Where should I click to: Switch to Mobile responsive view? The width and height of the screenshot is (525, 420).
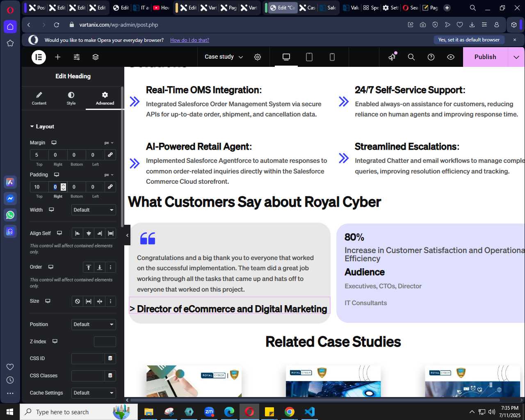point(332,57)
